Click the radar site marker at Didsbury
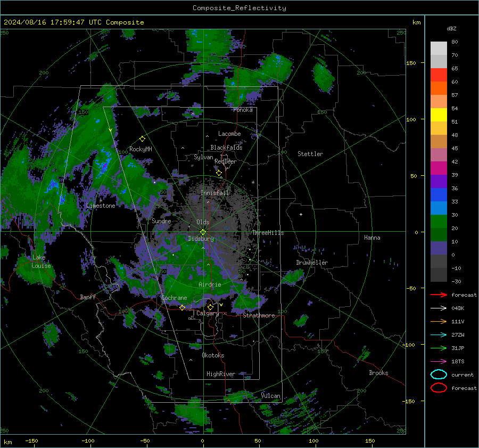The width and height of the screenshot is (479, 448). pos(203,232)
